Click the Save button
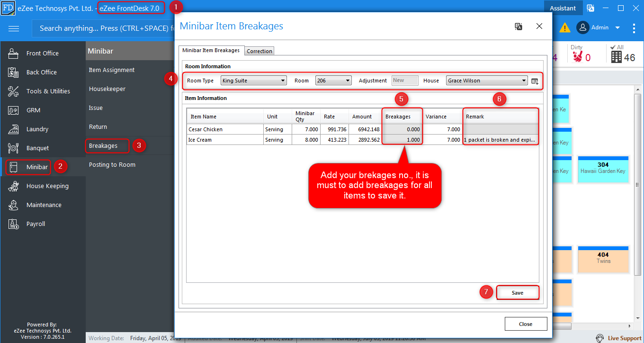 (x=518, y=293)
